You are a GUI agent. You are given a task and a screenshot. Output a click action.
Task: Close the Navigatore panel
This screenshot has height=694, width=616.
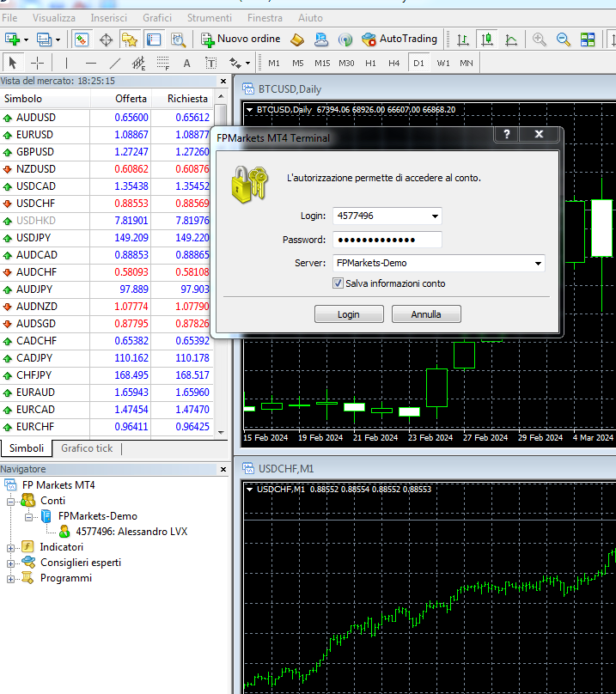223,469
